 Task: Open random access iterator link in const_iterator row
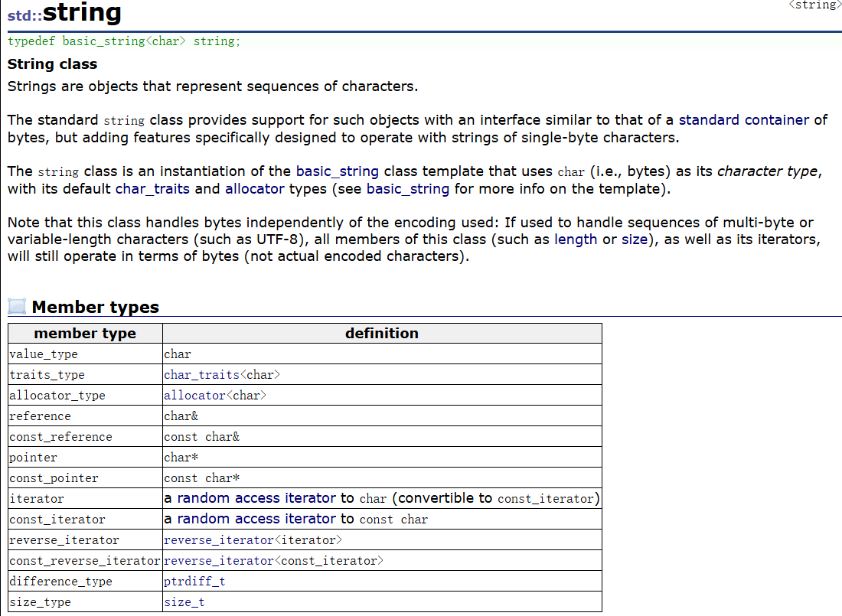256,519
